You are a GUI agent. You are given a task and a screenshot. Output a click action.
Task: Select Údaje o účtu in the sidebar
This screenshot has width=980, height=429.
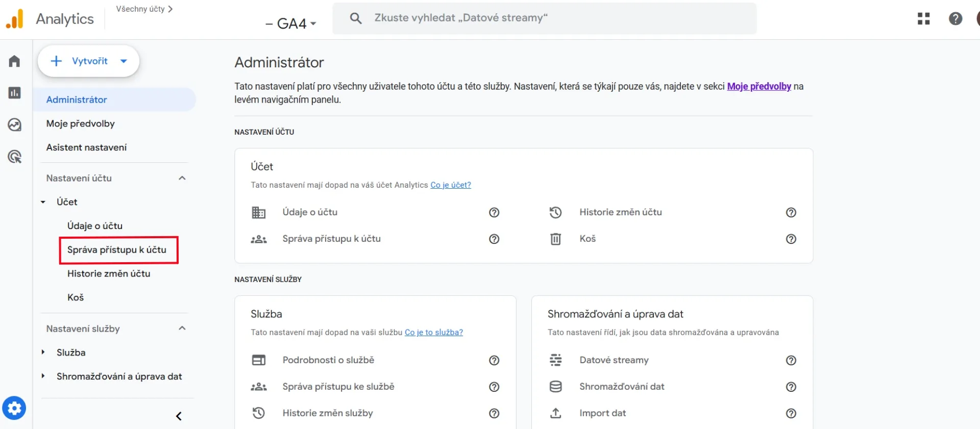point(95,226)
